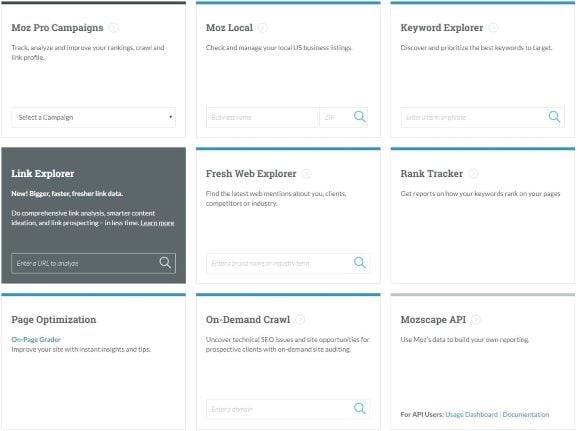Viewport: 578px width, 431px height.
Task: Click 'Improve your site with instant insights' text
Action: pos(81,350)
